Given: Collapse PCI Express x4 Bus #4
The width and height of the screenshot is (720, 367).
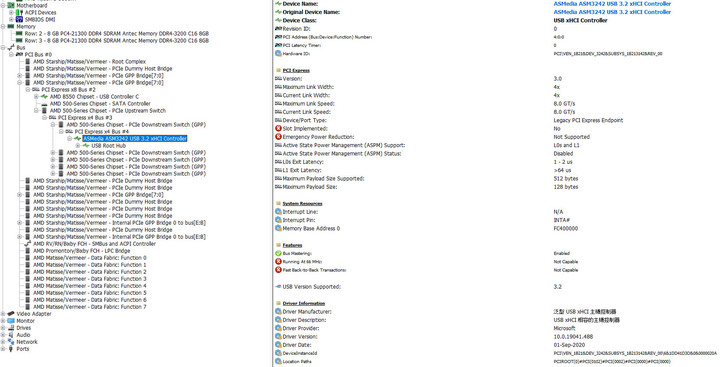Looking at the screenshot, I should (61, 131).
